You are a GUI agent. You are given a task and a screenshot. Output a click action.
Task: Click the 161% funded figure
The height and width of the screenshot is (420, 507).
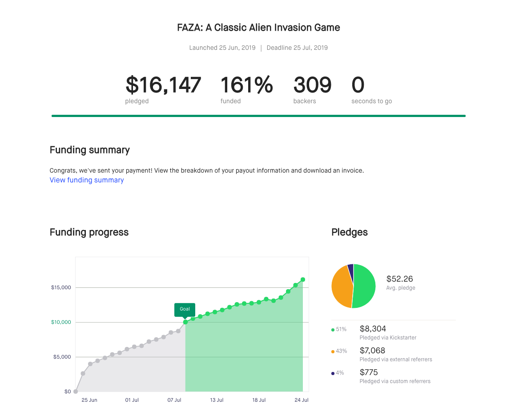coord(246,85)
